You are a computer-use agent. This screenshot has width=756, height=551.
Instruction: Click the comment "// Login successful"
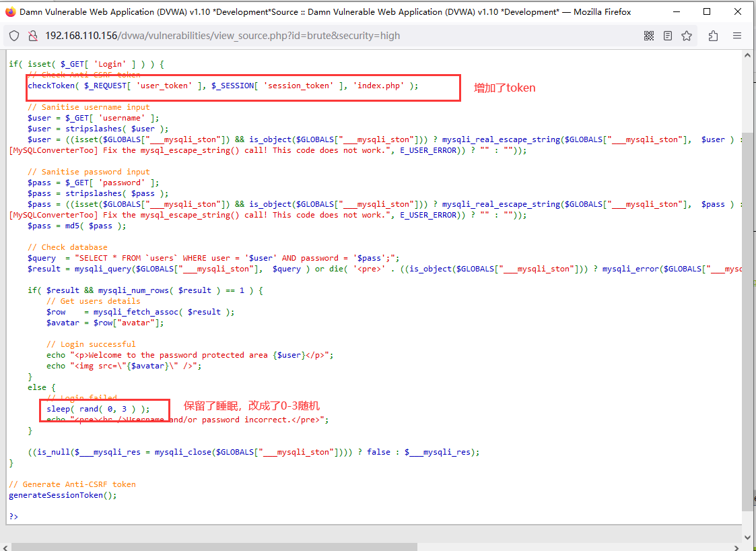pos(91,344)
